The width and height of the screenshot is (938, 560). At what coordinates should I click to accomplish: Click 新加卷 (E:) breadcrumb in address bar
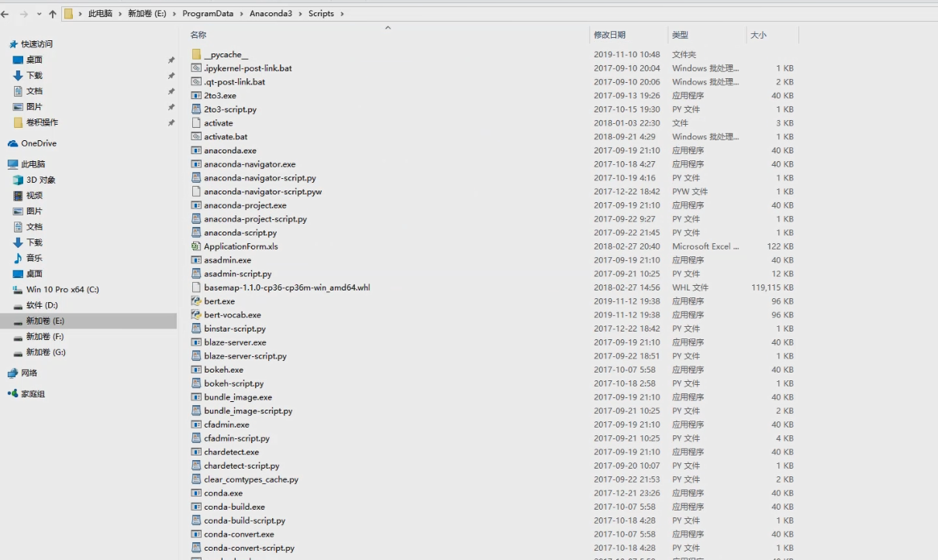coord(147,14)
